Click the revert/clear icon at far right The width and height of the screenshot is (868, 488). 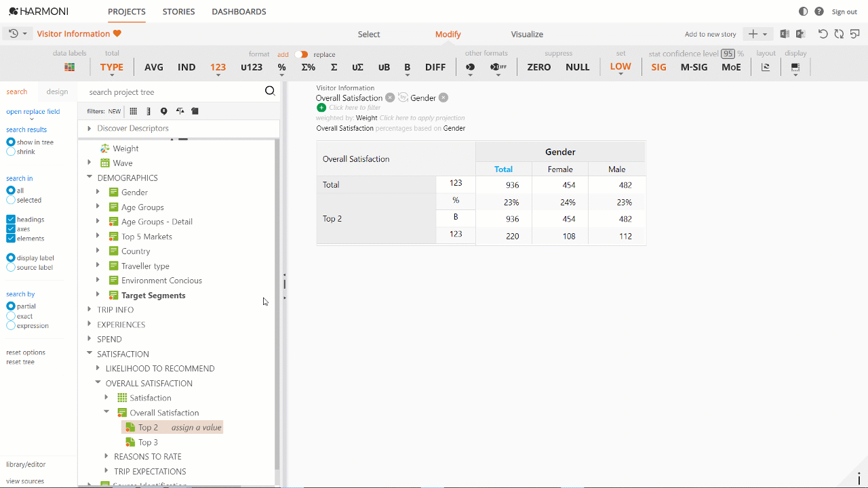tap(855, 34)
